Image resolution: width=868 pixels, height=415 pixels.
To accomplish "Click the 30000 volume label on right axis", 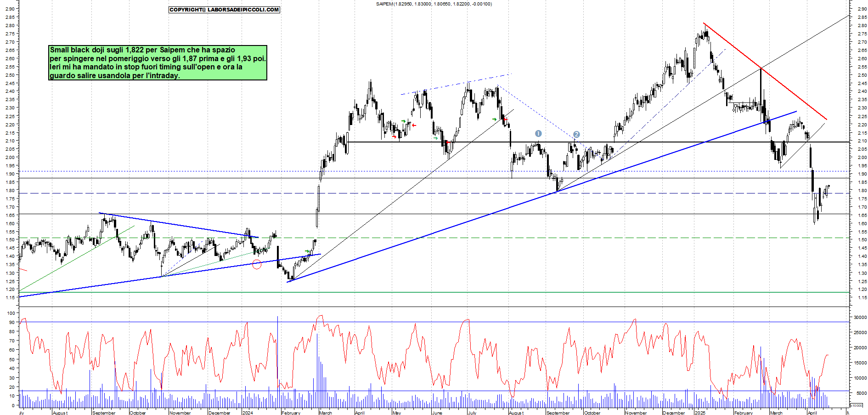I will (x=860, y=317).
